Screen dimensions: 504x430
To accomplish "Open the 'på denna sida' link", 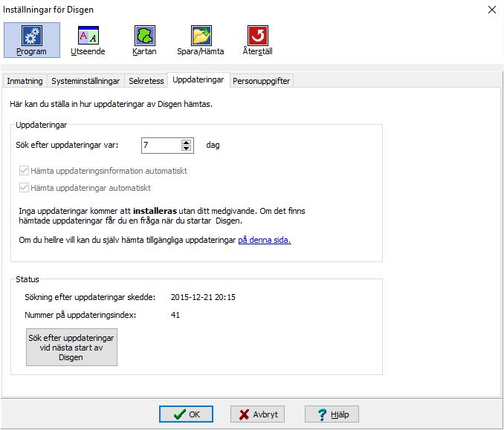I will coord(265,240).
